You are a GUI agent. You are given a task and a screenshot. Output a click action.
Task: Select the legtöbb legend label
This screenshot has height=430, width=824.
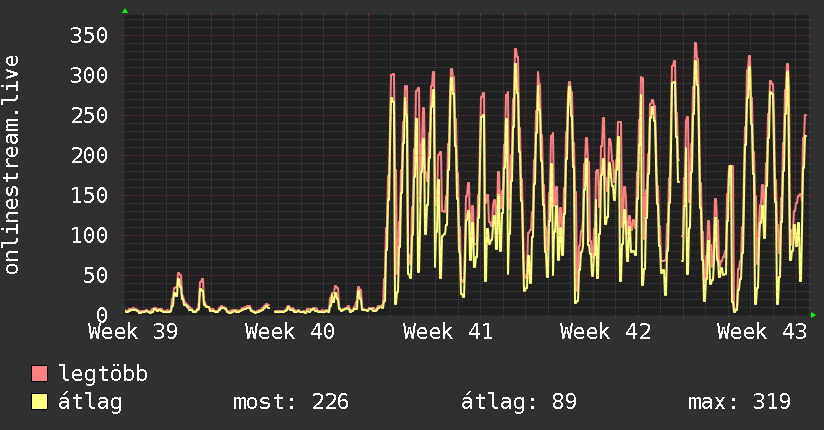coord(103,374)
